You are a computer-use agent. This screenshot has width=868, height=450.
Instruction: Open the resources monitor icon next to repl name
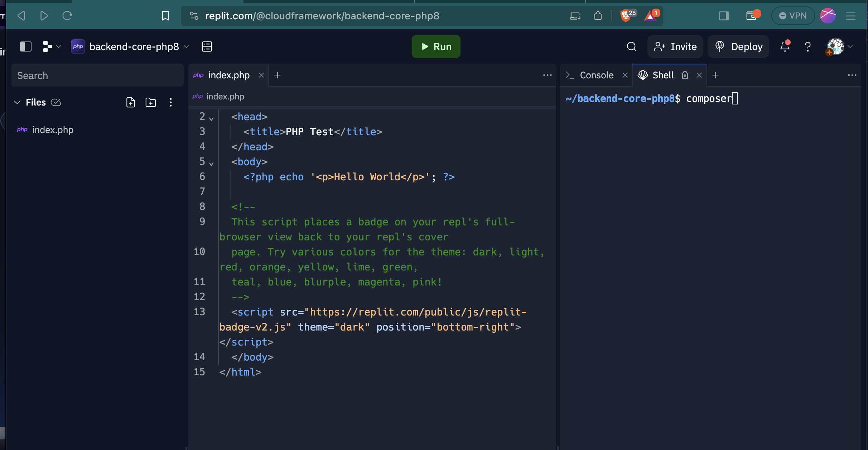[x=207, y=47]
